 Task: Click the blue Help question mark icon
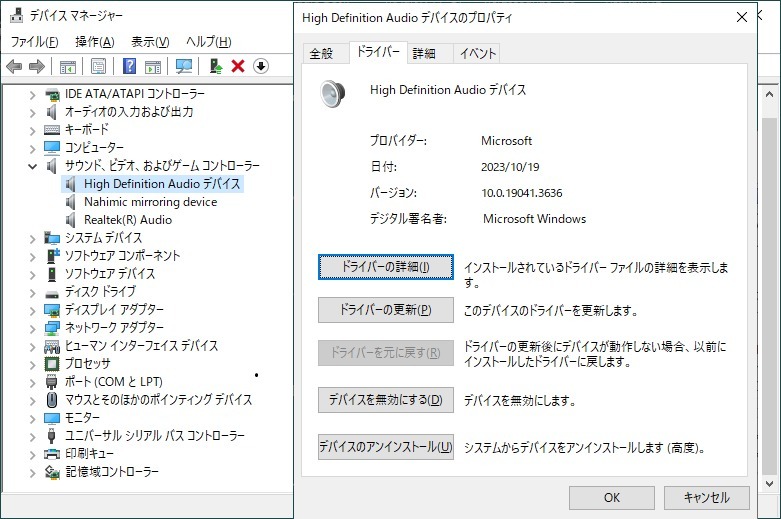pos(129,66)
